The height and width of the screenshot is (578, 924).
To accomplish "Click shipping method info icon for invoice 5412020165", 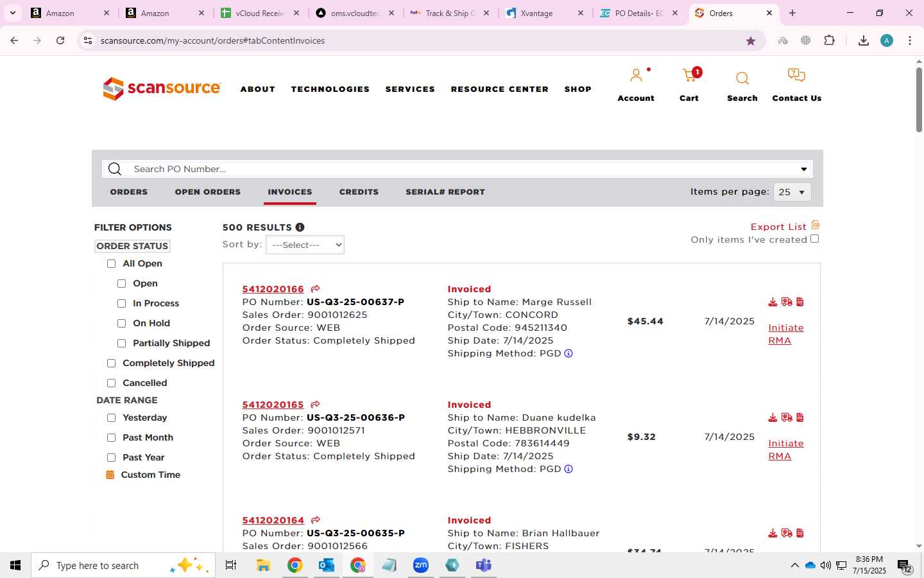I will pyautogui.click(x=569, y=469).
